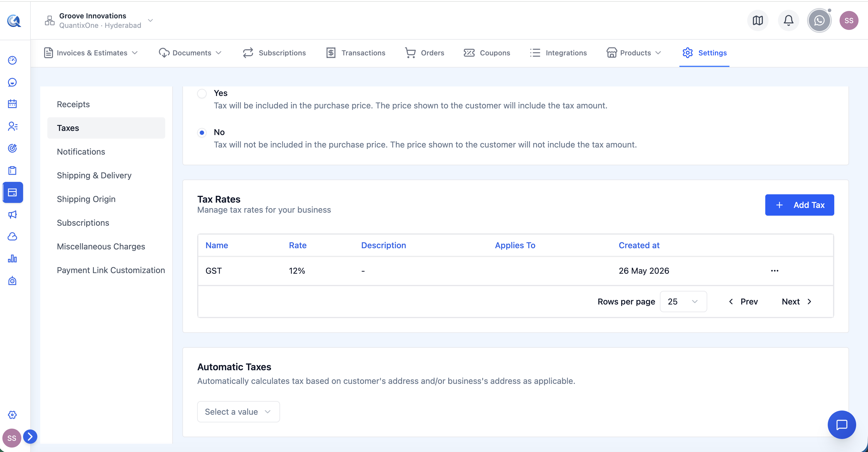Open the camera-like sidebar icon below reporting
The image size is (868, 452).
[x=12, y=281]
